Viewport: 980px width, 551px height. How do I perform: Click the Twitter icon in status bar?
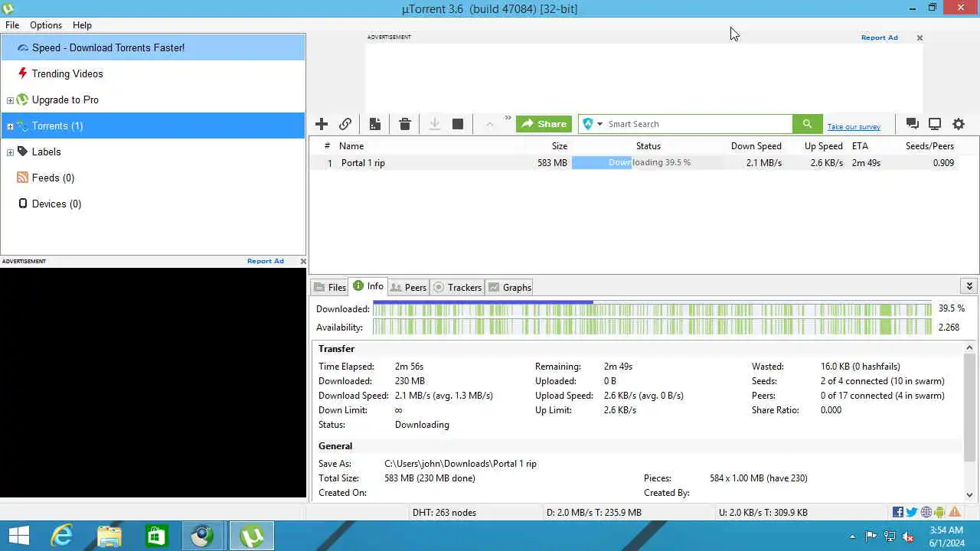click(x=912, y=512)
